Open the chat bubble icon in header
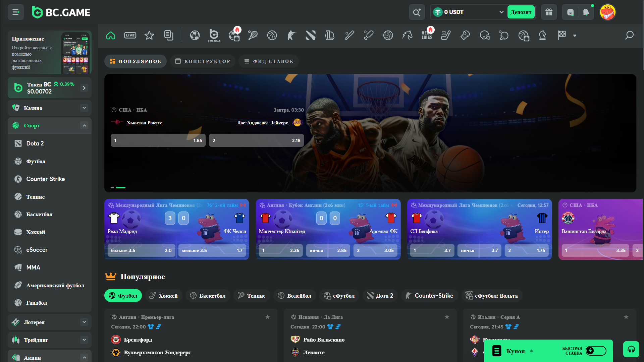Viewport: 644px width, 362px height. coord(570,12)
